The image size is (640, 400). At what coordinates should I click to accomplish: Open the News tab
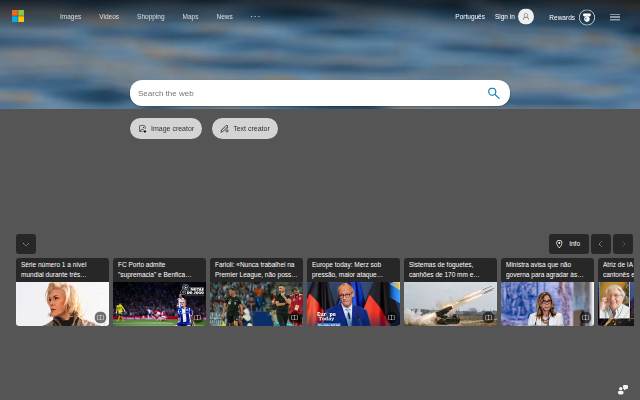[x=224, y=17]
